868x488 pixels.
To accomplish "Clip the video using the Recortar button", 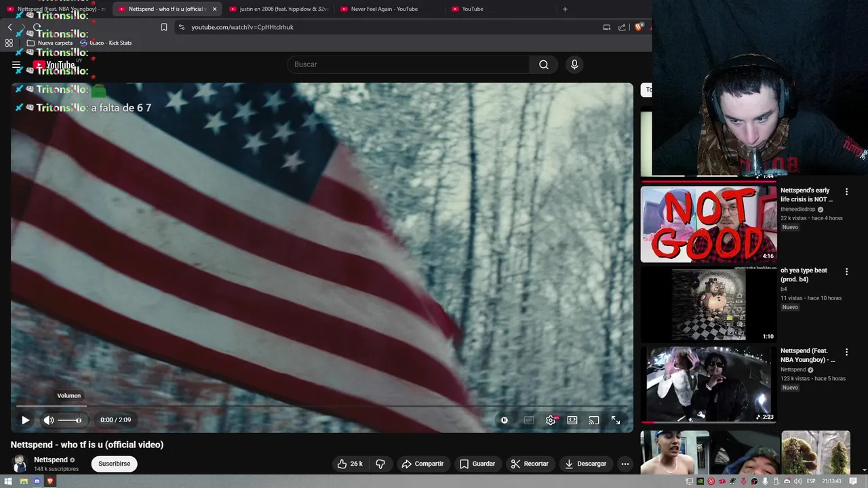I will pyautogui.click(x=530, y=464).
